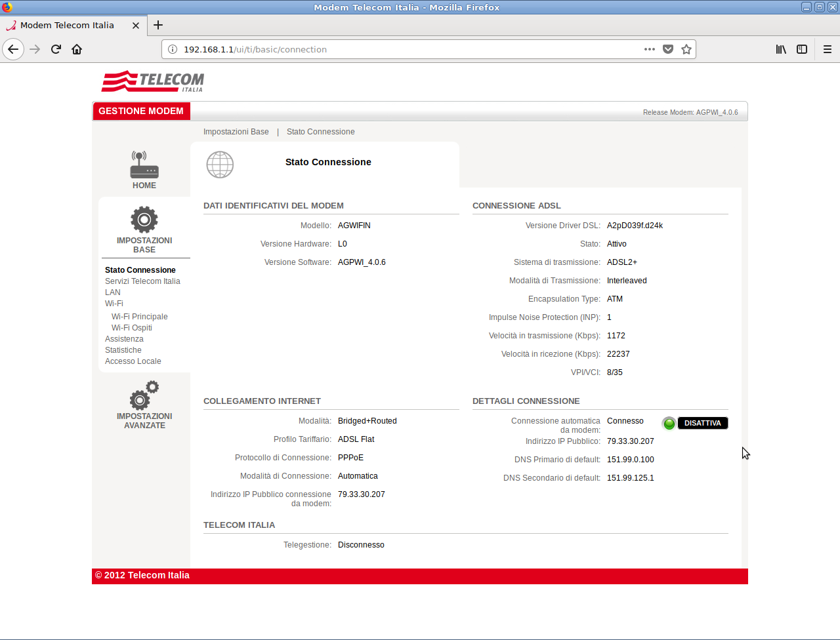This screenshot has width=840, height=640.
Task: Open a new tab with plus button
Action: 158,25
